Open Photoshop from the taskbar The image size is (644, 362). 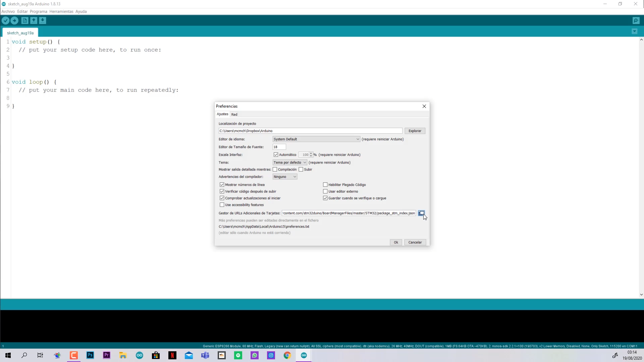[90, 355]
